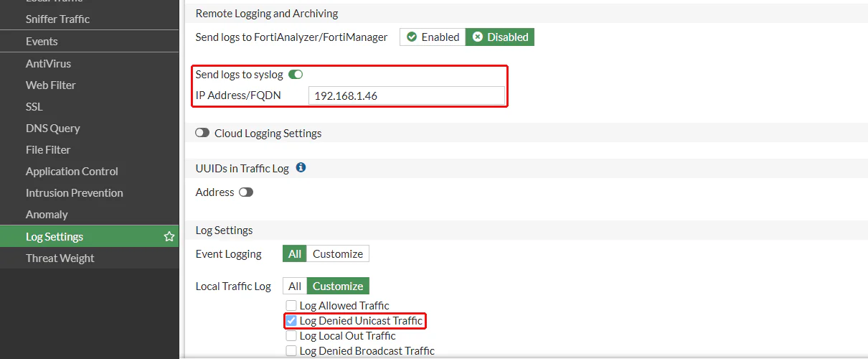868x359 pixels.
Task: Set FortiAnalyzer logging to Enabled
Action: click(433, 37)
